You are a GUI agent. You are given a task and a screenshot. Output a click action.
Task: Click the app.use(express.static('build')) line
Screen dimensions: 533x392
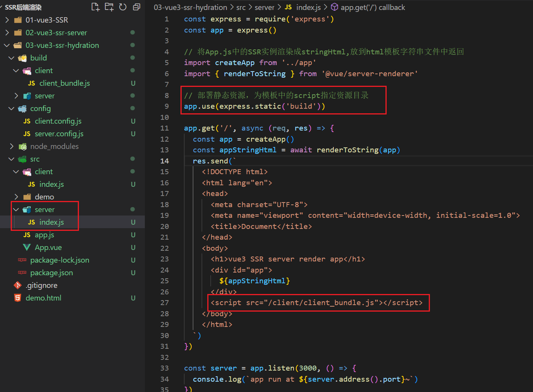pyautogui.click(x=254, y=106)
